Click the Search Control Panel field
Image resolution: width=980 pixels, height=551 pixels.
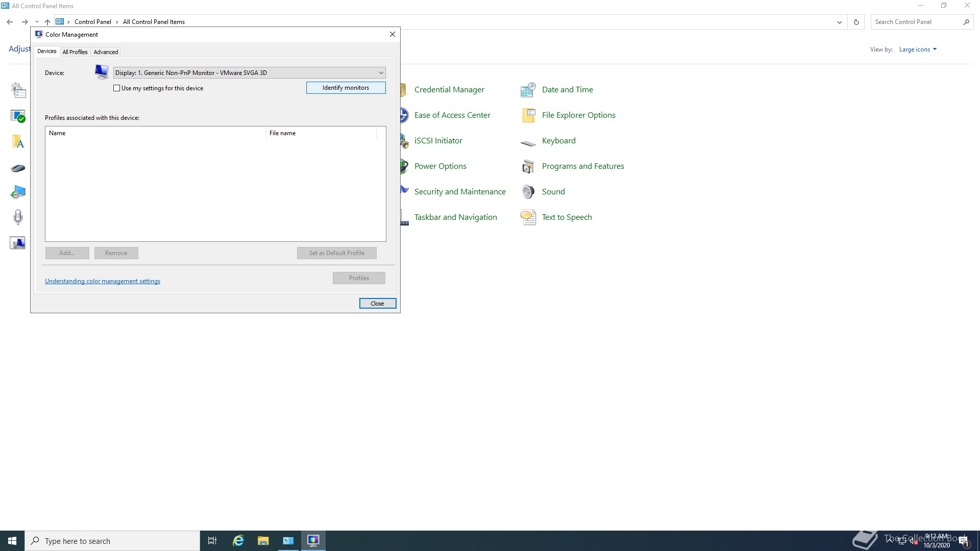(x=916, y=22)
